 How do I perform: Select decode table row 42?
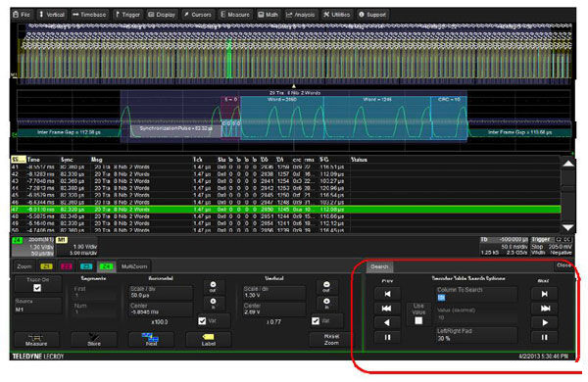click(285, 174)
